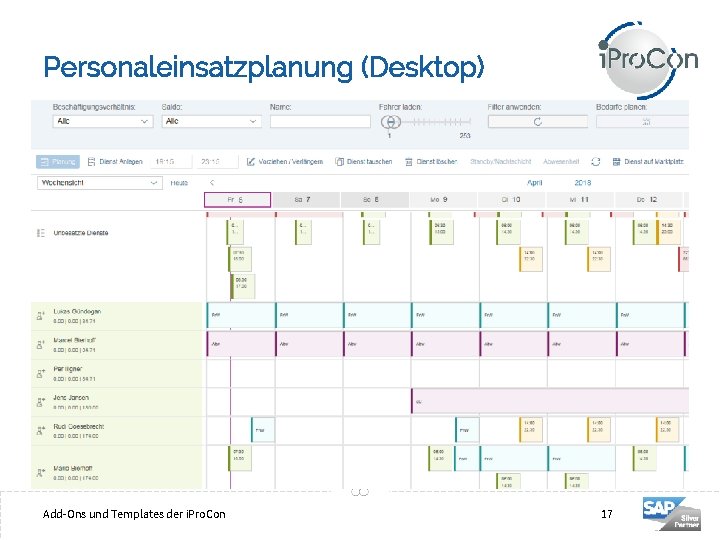Select the Do 12 day header
This screenshot has width=720, height=540.
click(x=648, y=200)
